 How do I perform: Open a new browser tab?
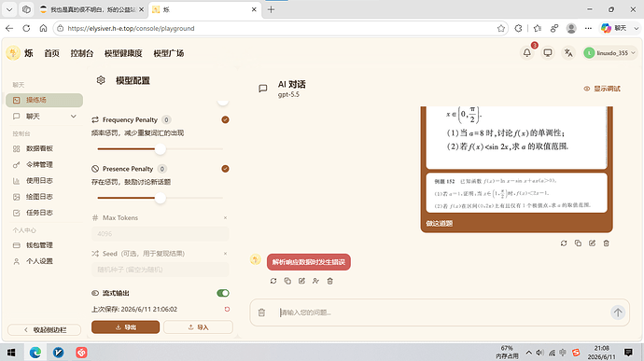click(x=271, y=9)
